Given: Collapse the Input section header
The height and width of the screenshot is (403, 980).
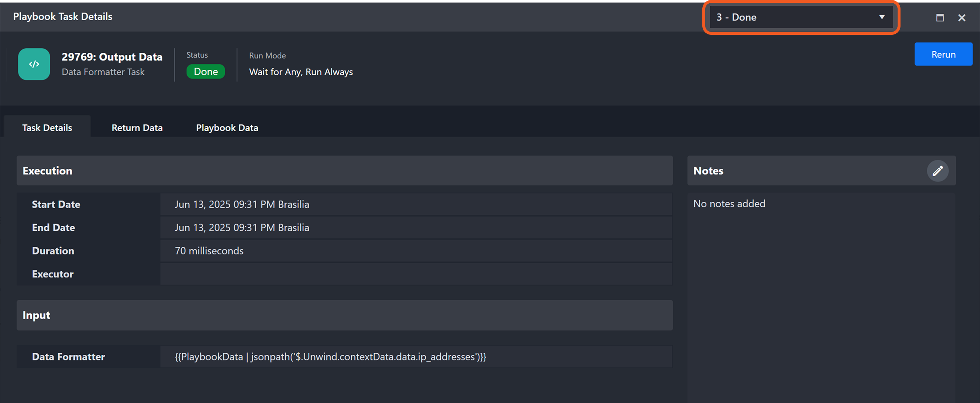Looking at the screenshot, I should pyautogui.click(x=344, y=315).
